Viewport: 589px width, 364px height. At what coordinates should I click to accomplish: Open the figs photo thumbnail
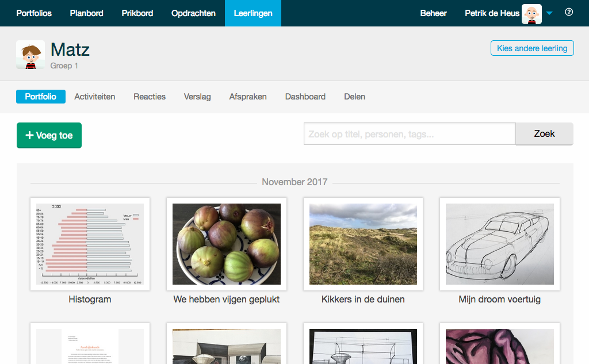227,244
